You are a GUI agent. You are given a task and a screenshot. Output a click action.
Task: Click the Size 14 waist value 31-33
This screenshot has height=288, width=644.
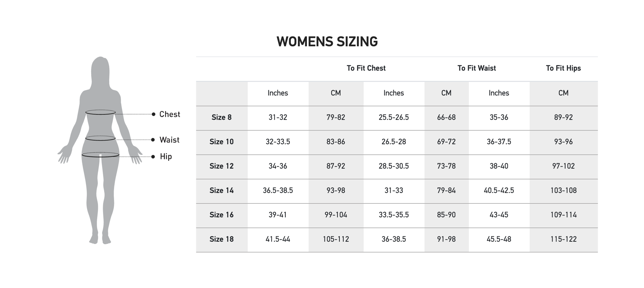coord(393,191)
